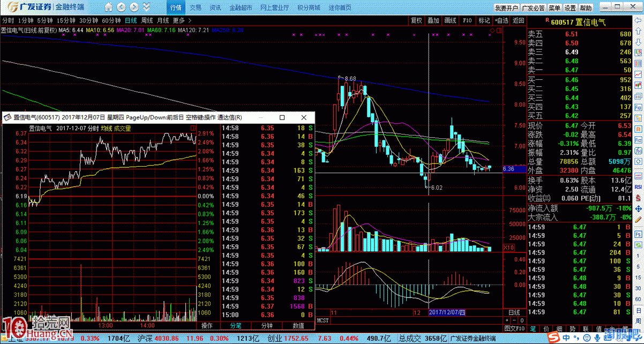This screenshot has width=644, height=344.
Task: Select the 周线 period
Action: 147,20
